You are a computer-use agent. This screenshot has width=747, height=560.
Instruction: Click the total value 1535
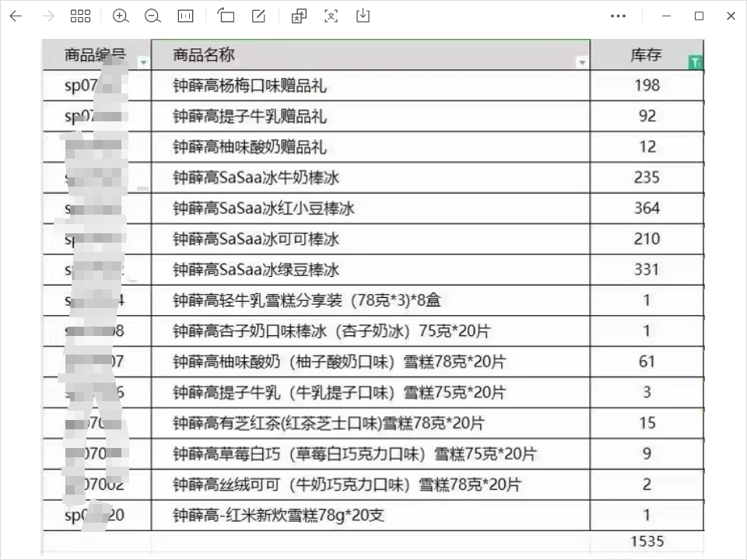pos(647,541)
